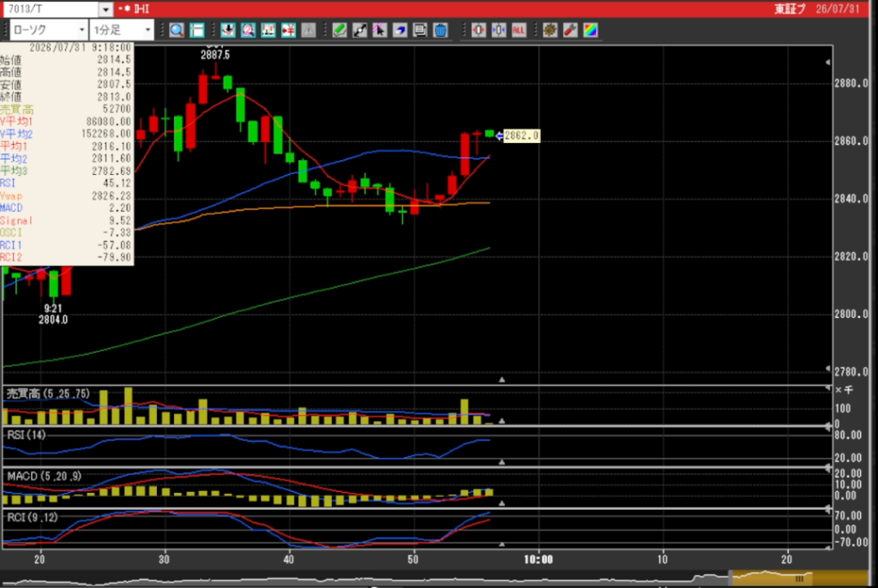Click the blue undo arrow icon

pyautogui.click(x=400, y=30)
